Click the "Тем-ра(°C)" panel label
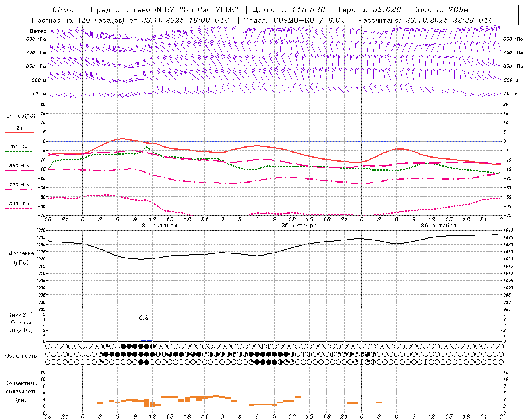 pyautogui.click(x=19, y=116)
